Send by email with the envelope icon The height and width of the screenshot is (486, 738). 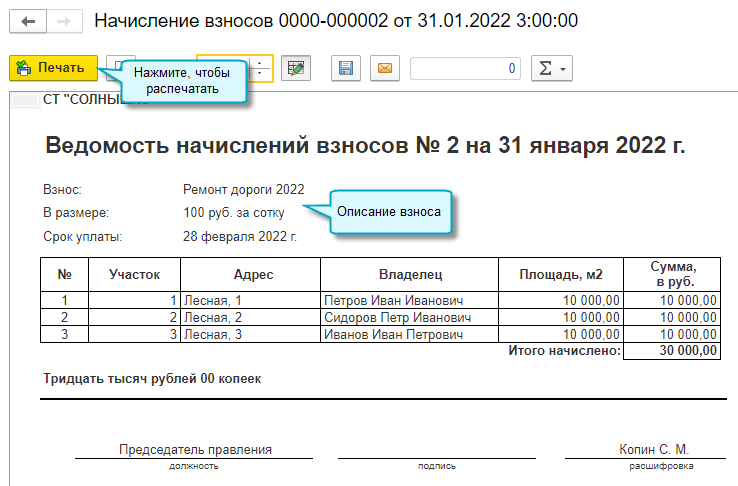385,68
